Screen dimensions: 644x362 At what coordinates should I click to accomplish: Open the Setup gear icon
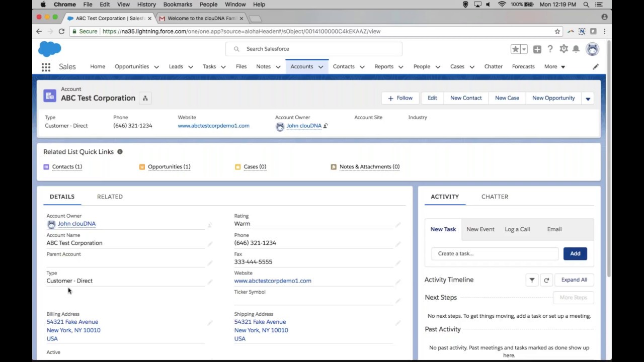pos(563,49)
